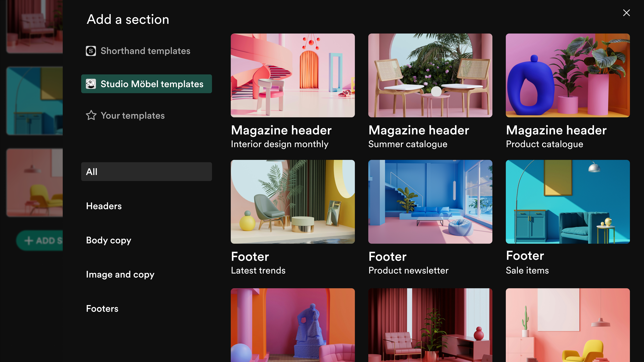This screenshot has width=644, height=362.
Task: Filter by Body copy sections
Action: (109, 240)
